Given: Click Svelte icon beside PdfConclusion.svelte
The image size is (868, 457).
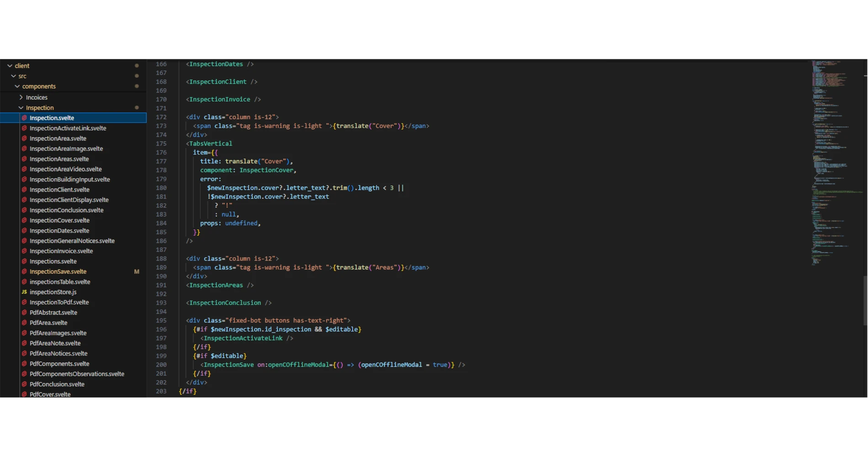Looking at the screenshot, I should [24, 384].
